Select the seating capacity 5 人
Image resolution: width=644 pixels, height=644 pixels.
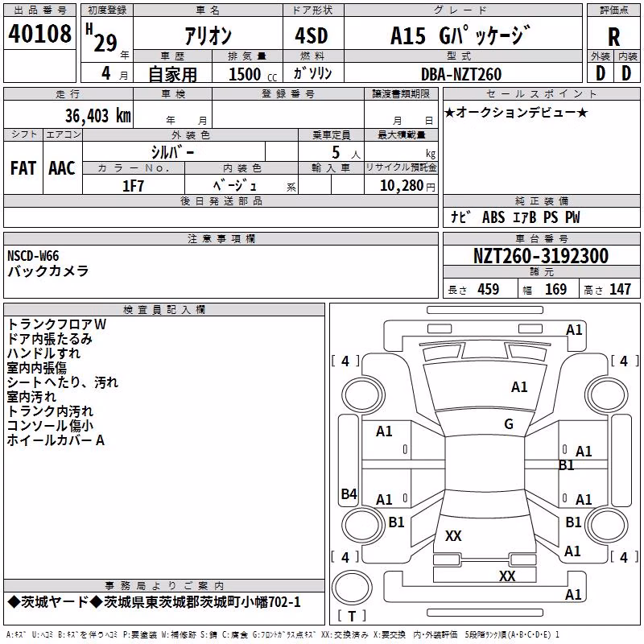[346, 152]
